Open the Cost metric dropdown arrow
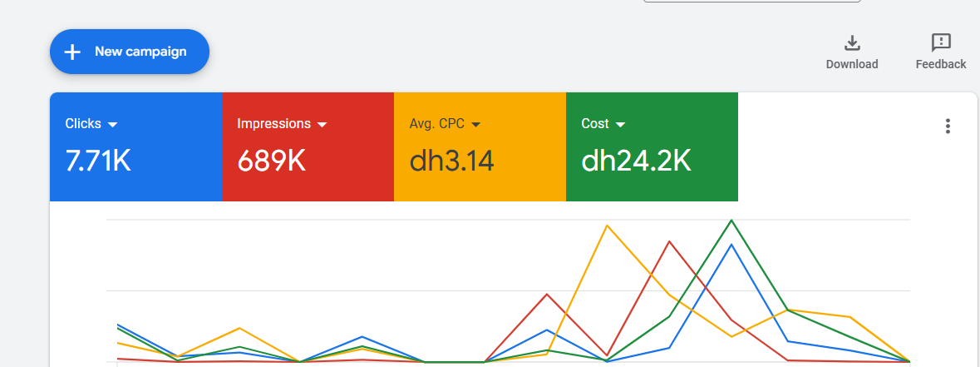The width and height of the screenshot is (980, 367). pyautogui.click(x=621, y=124)
